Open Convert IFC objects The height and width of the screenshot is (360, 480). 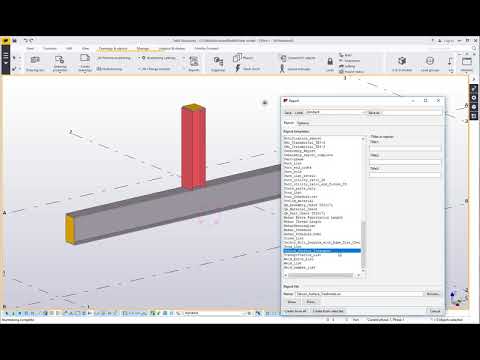tap(298, 58)
